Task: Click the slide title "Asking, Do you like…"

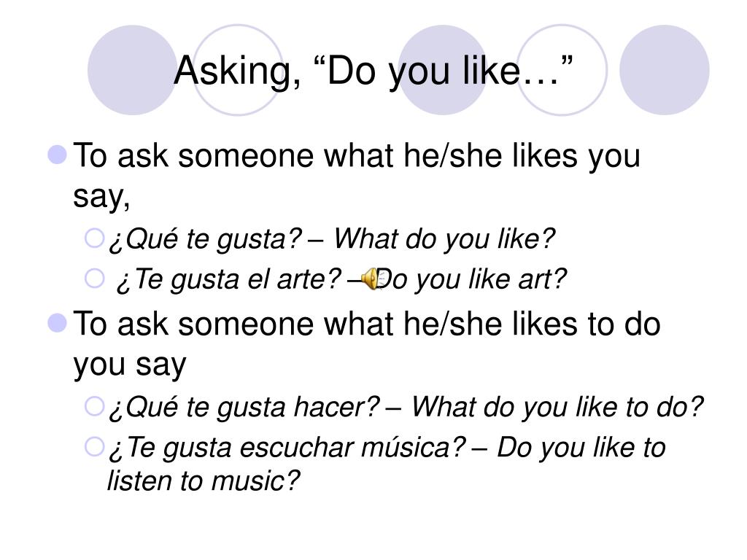Action: pos(373,71)
